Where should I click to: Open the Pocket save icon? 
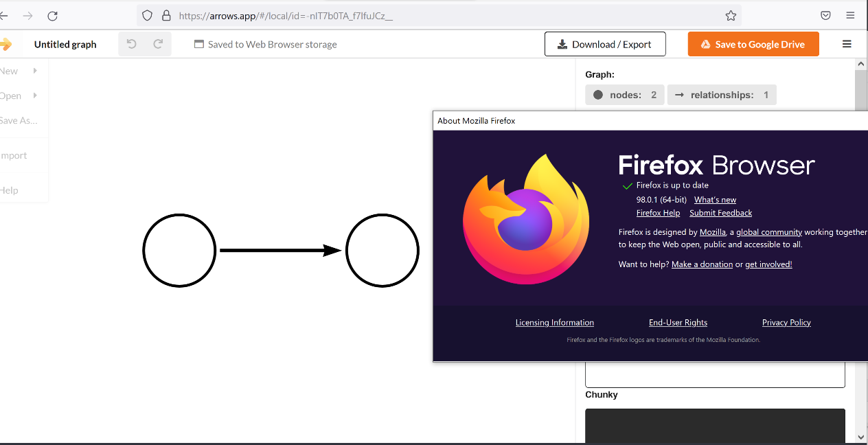pyautogui.click(x=826, y=15)
